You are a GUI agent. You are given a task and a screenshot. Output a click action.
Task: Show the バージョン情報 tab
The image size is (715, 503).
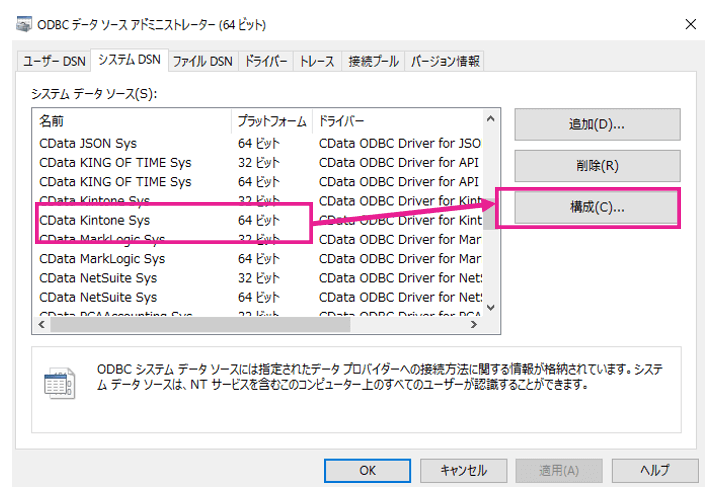coord(445,61)
